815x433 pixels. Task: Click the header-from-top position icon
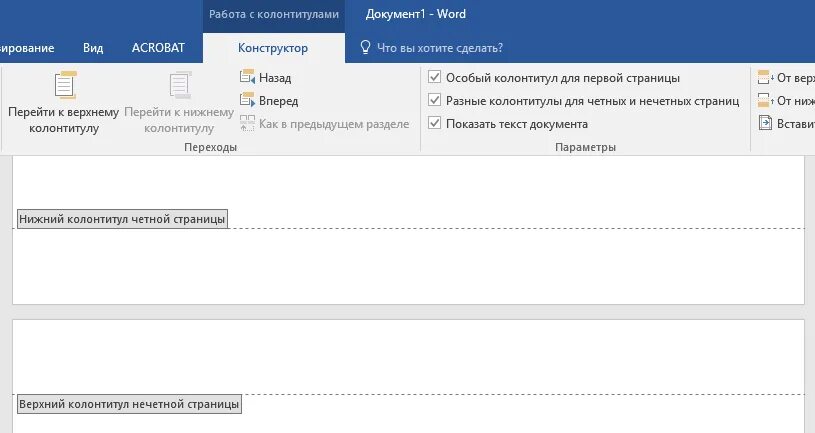765,77
